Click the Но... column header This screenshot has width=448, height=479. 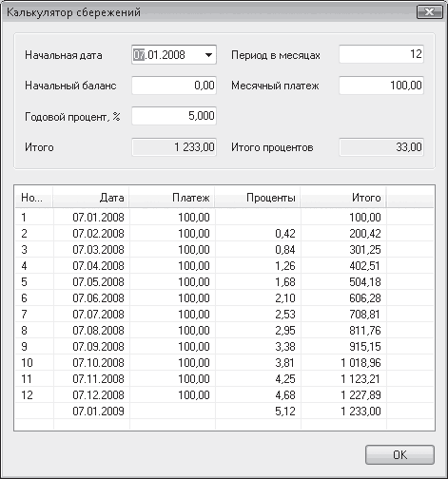click(34, 198)
